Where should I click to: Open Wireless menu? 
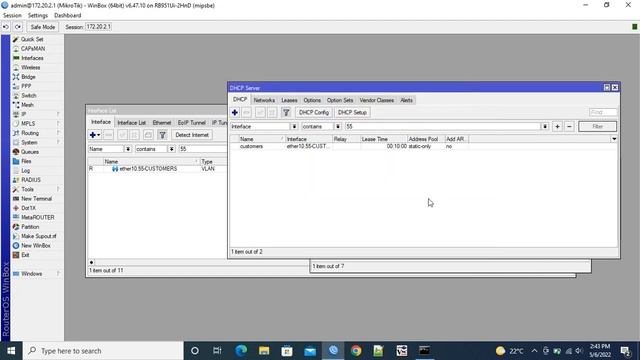tap(31, 67)
